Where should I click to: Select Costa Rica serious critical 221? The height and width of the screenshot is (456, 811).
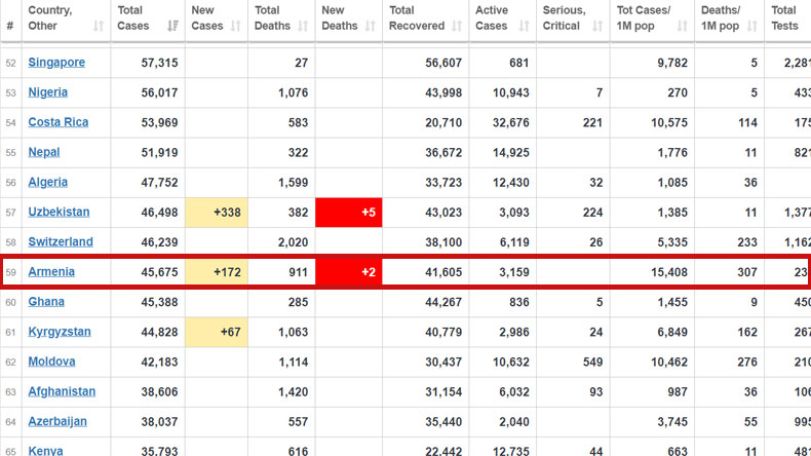pyautogui.click(x=593, y=123)
